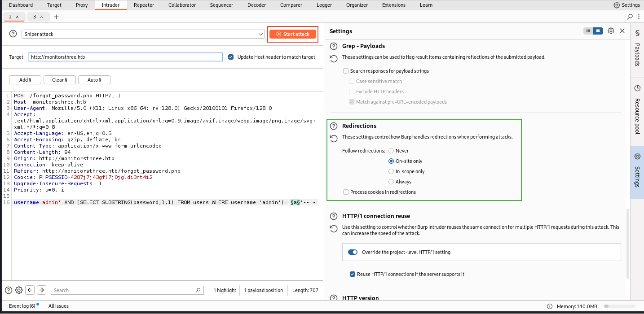644x314 pixels.
Task: Click the magnifier icon in the search box
Action: coord(198,290)
